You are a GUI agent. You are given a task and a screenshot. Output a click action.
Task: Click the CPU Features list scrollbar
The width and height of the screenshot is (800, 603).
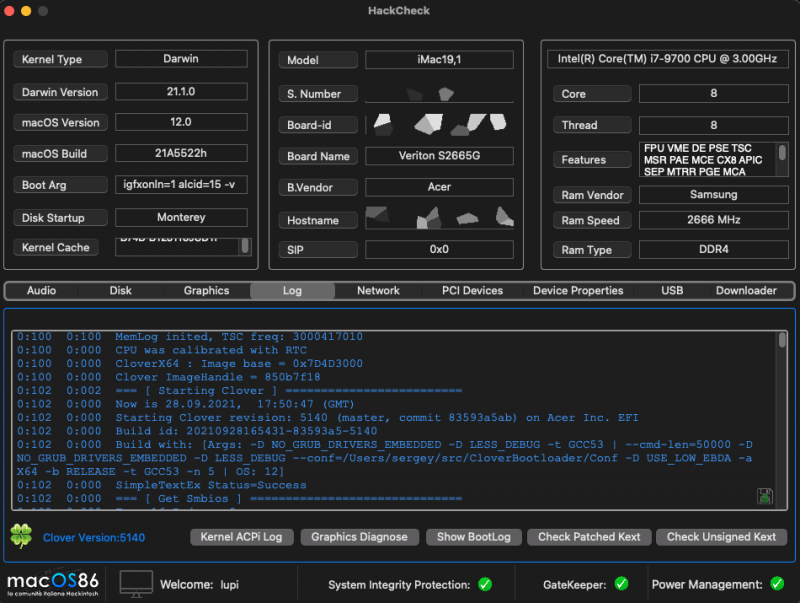[x=782, y=153]
